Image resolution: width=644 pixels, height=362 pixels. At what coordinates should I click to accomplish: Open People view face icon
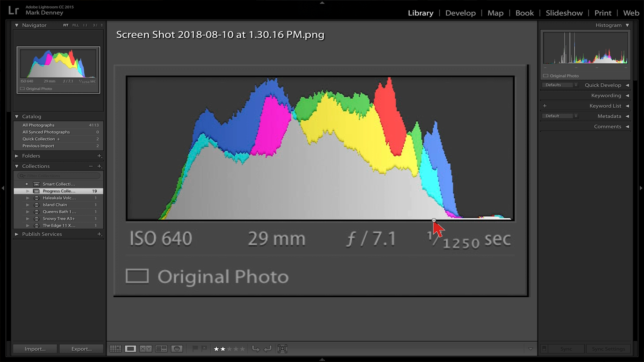coord(177,349)
